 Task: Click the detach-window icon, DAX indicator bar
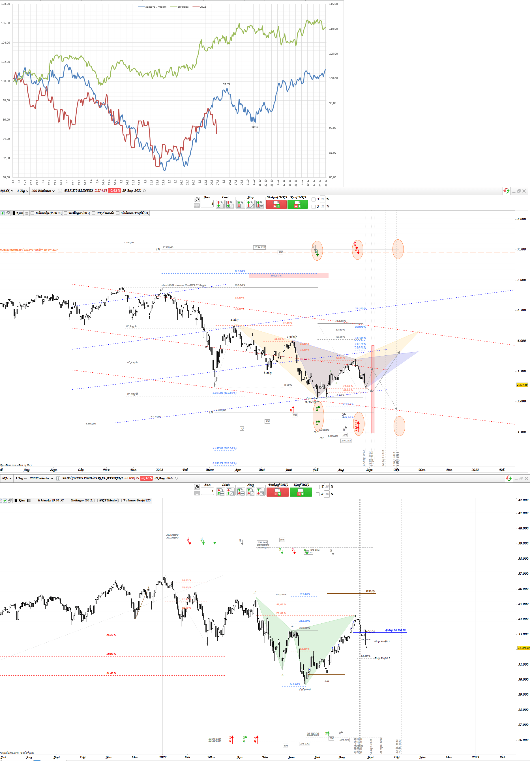(x=8, y=213)
